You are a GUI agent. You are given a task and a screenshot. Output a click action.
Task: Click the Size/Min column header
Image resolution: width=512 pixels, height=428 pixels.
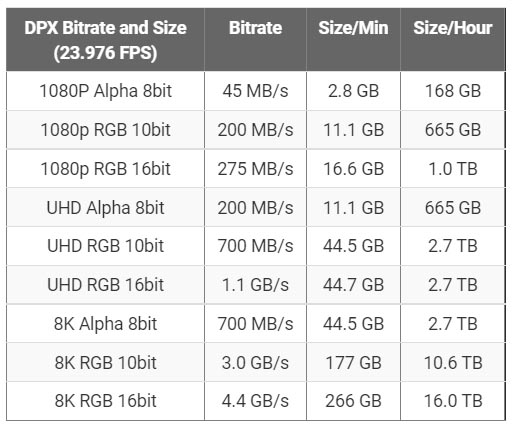pyautogui.click(x=353, y=28)
